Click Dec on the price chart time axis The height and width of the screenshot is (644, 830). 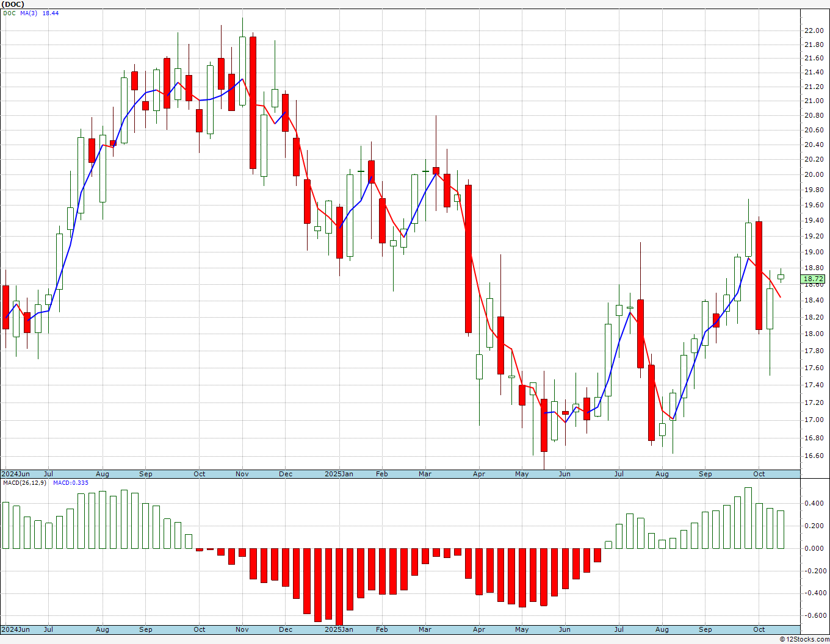286,474
